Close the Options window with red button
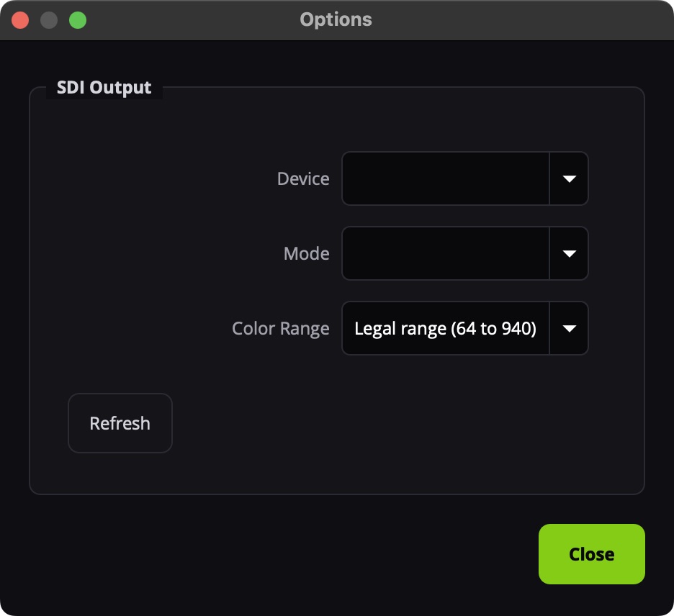 point(20,20)
